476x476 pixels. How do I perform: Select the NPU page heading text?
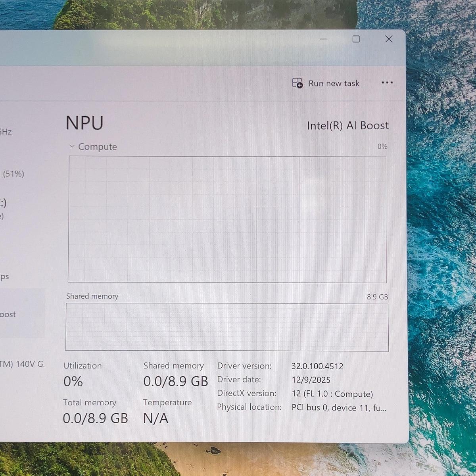coord(84,123)
